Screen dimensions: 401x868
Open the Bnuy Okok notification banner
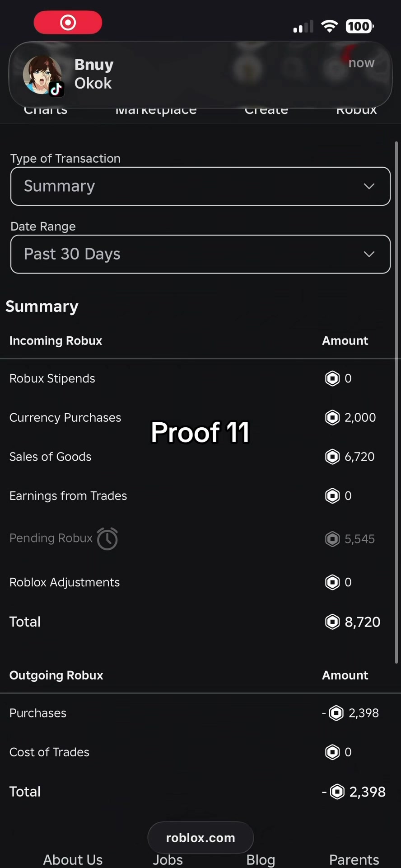200,75
